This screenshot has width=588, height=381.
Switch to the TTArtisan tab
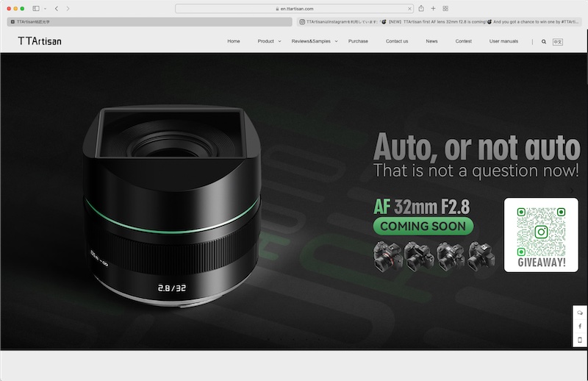(149, 22)
